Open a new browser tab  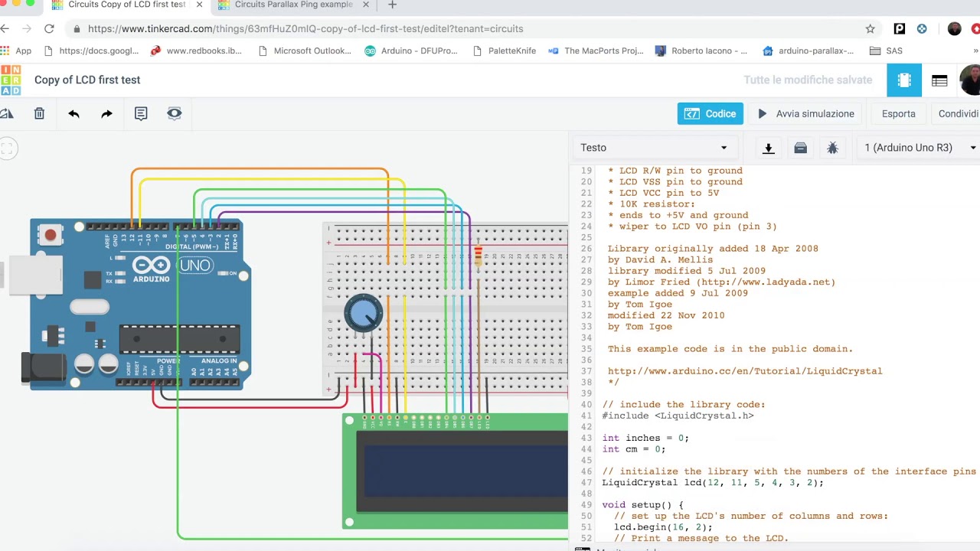392,5
